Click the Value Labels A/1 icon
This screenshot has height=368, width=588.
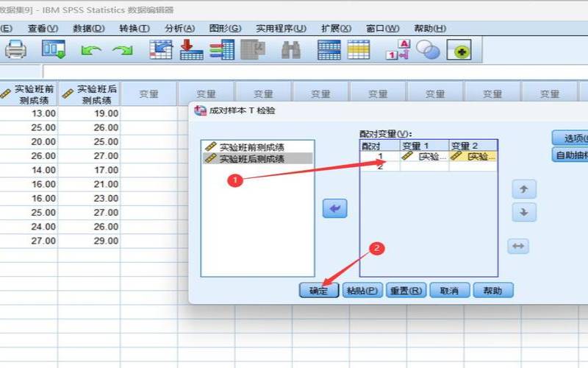[x=397, y=49]
